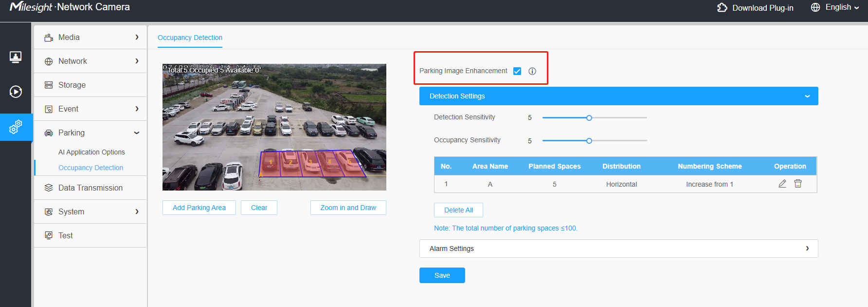Open the live view monitor icon
Viewport: 868px width, 307px height.
coord(16,58)
